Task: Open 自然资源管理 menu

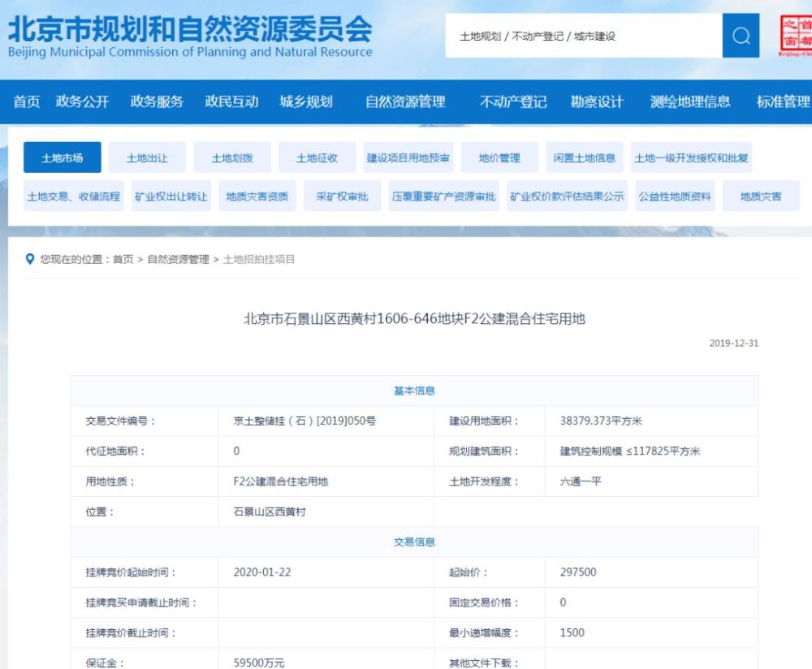Action: pos(405,101)
